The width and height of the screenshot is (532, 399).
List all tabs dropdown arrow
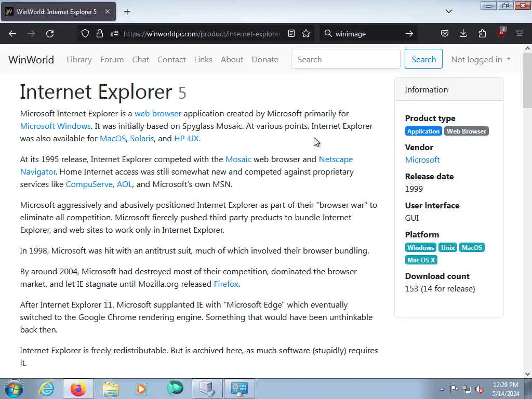point(448,11)
